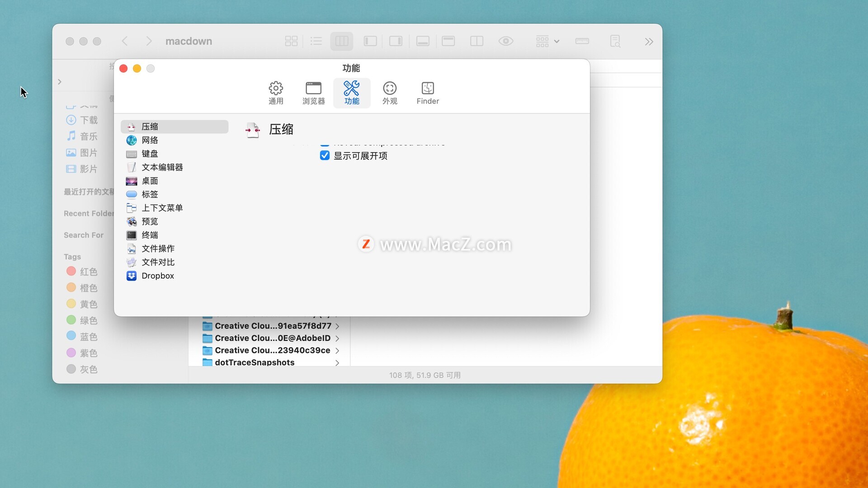The height and width of the screenshot is (488, 868).
Task: Select the 紫色 purple tag
Action: point(82,353)
